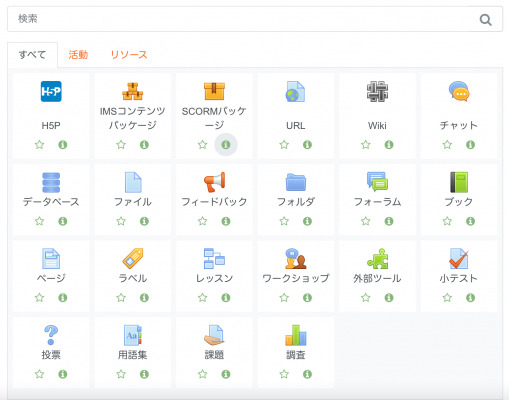Screen dimensions: 509x400
Task: Select the 用語集 glossary icon
Action: coord(133,335)
